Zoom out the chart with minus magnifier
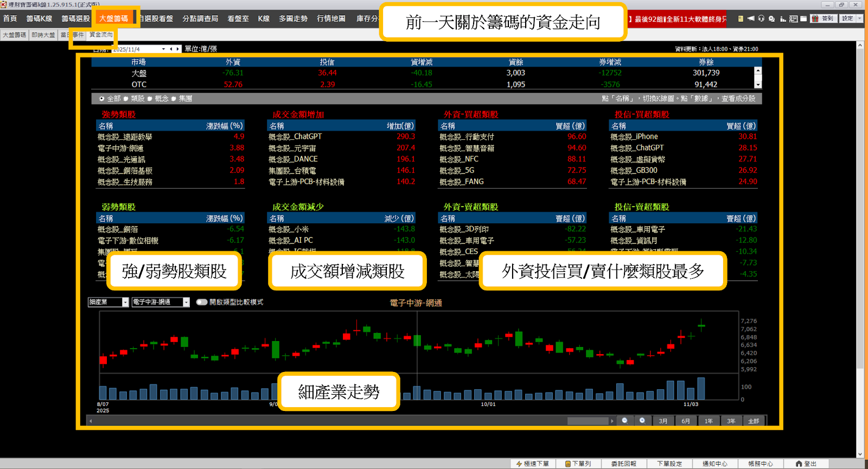This screenshot has height=469, width=868. click(625, 421)
